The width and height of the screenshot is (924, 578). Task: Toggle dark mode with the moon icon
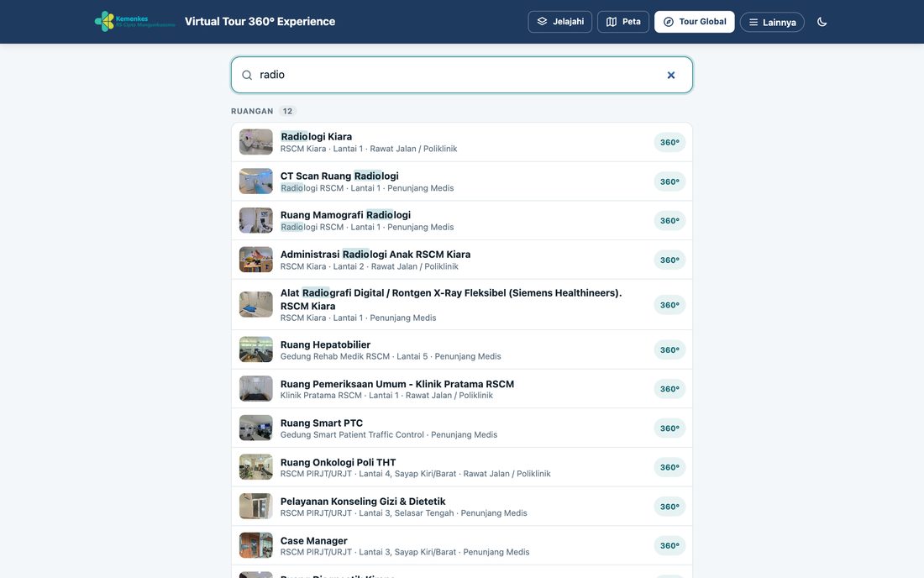click(x=822, y=22)
